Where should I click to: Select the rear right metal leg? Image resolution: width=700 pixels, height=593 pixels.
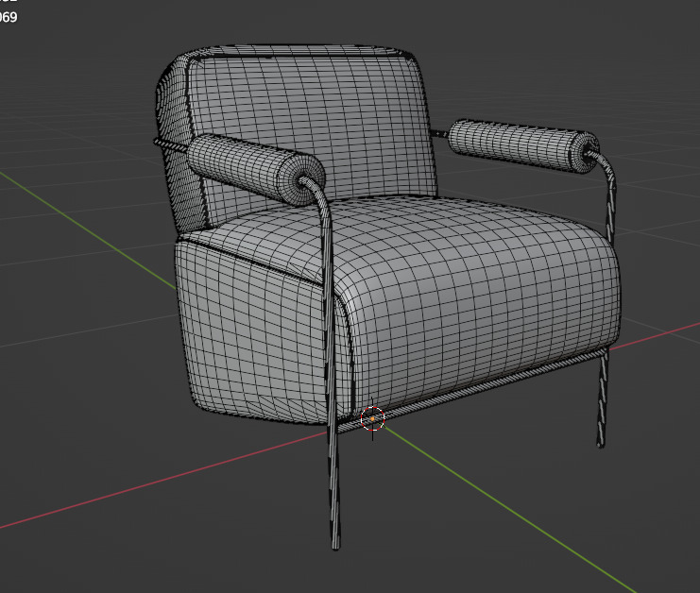[603, 398]
